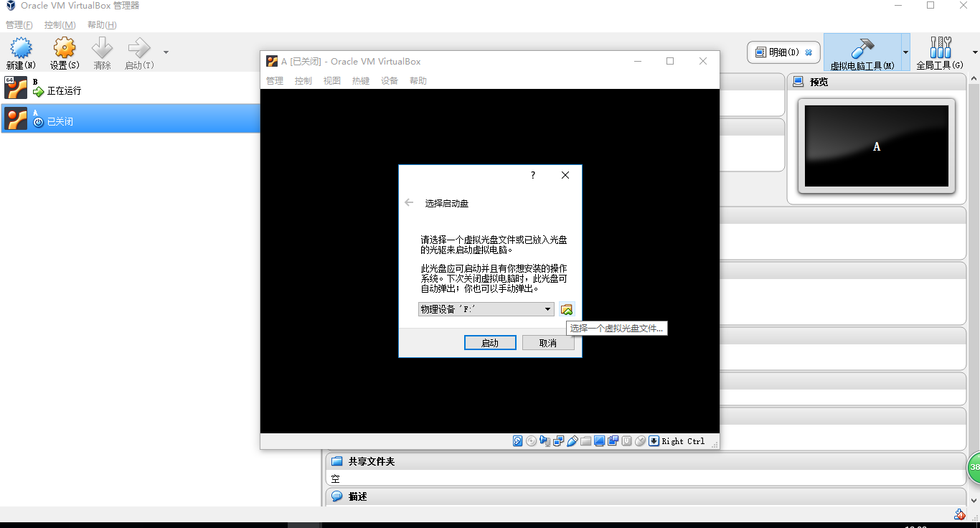Click the shared folders status icon
The image size is (980, 528).
[585, 441]
